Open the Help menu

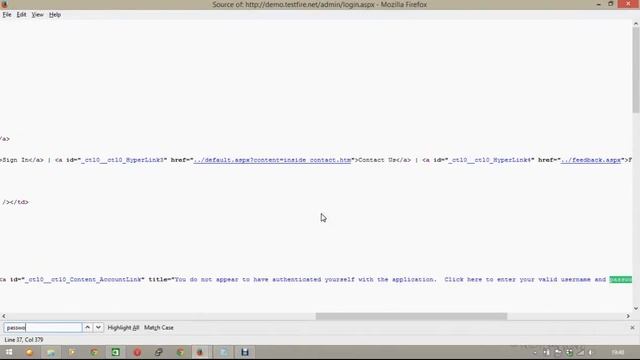[x=55, y=15]
